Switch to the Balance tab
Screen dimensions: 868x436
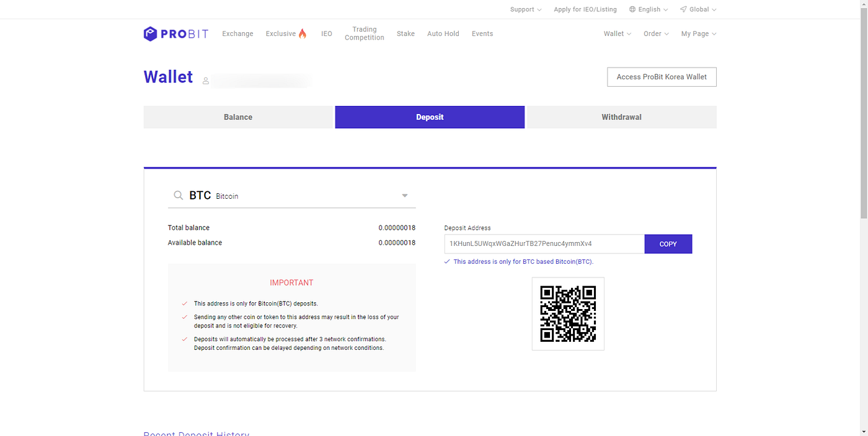pyautogui.click(x=238, y=117)
